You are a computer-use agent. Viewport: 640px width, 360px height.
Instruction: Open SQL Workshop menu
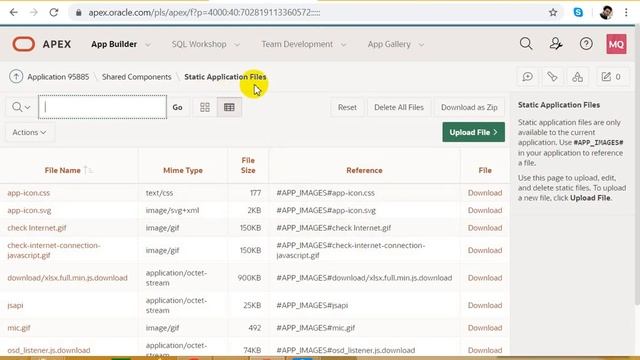(x=199, y=44)
